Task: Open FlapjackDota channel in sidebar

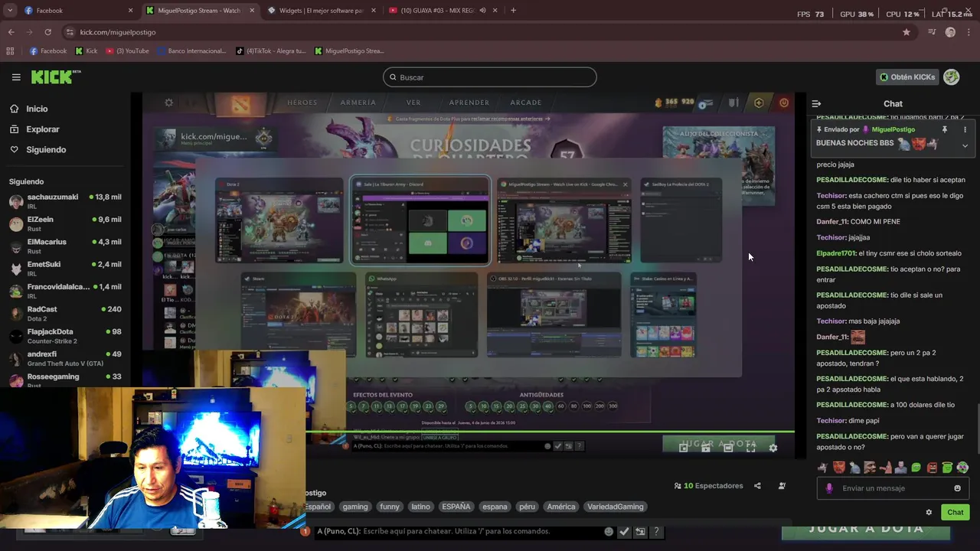Action: [x=65, y=336]
